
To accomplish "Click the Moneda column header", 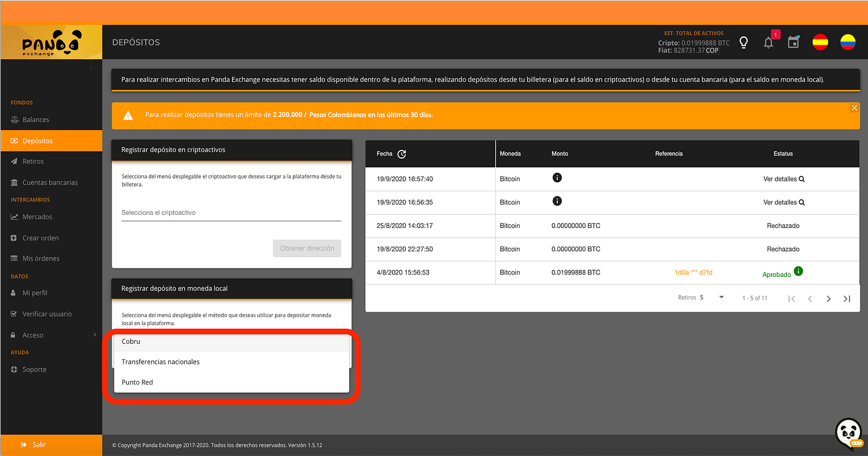I will pos(510,154).
